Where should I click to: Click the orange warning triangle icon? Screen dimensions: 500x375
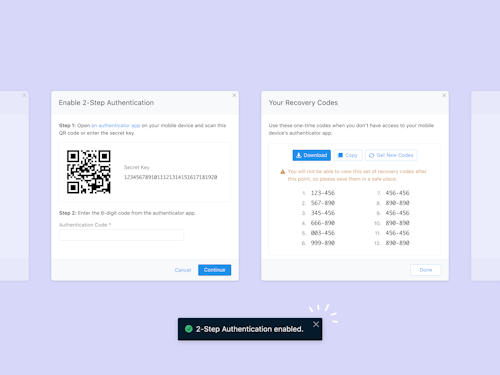point(283,172)
